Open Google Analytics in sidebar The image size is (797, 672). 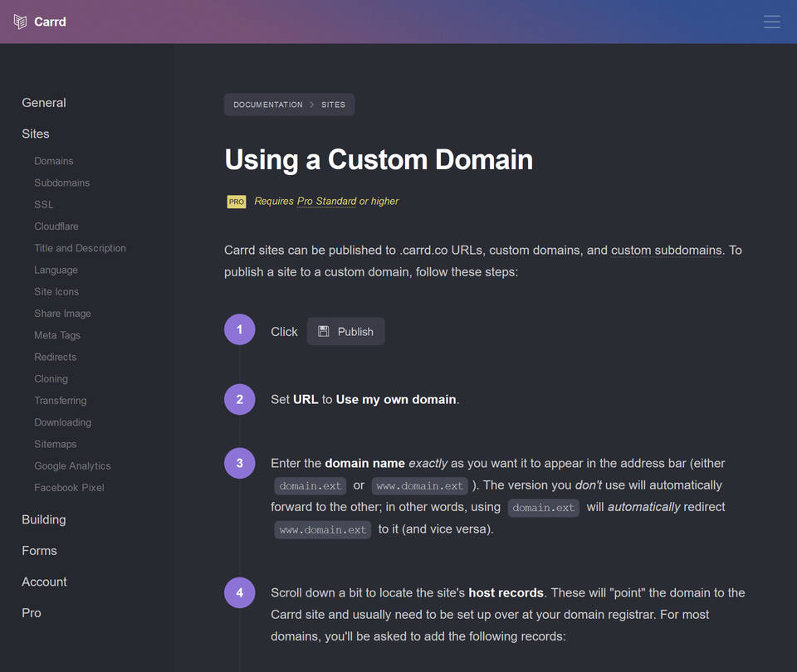point(72,466)
